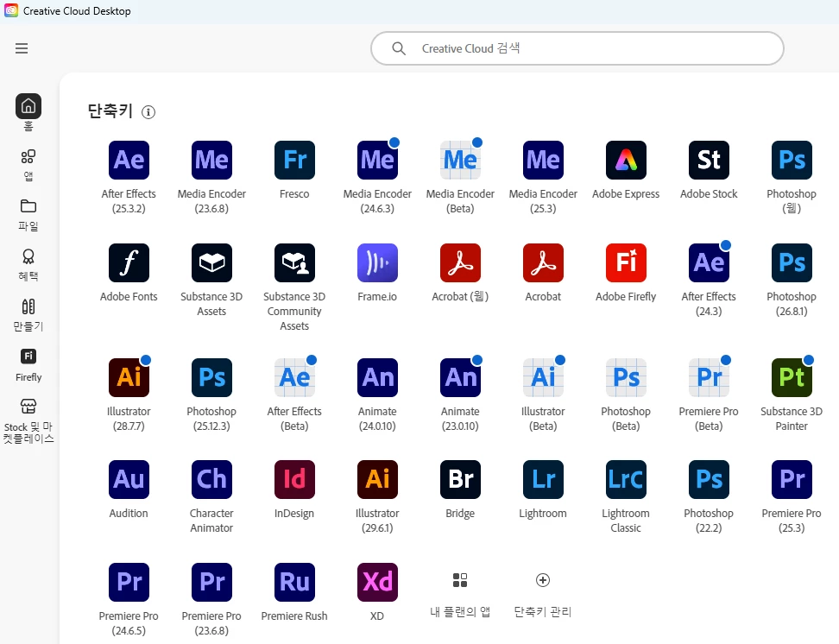This screenshot has height=644, width=839.
Task: Launch Illustrator (28.7.7)
Action: point(129,377)
